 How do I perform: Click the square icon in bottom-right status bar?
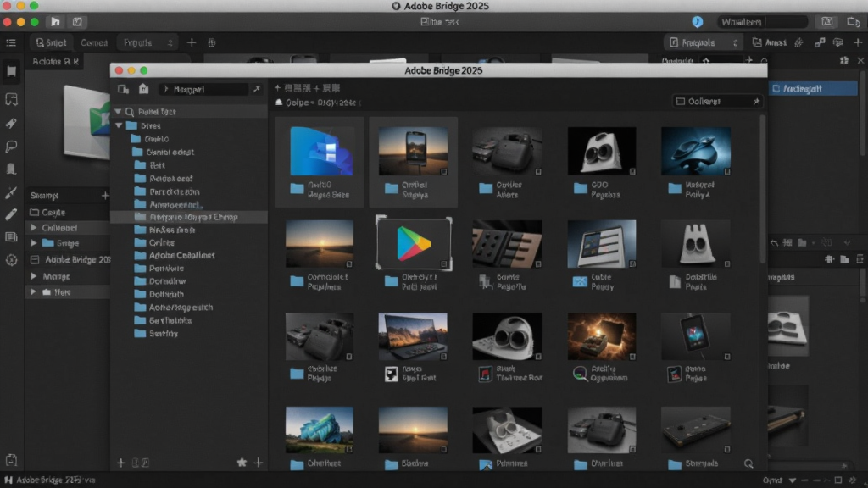point(838,480)
